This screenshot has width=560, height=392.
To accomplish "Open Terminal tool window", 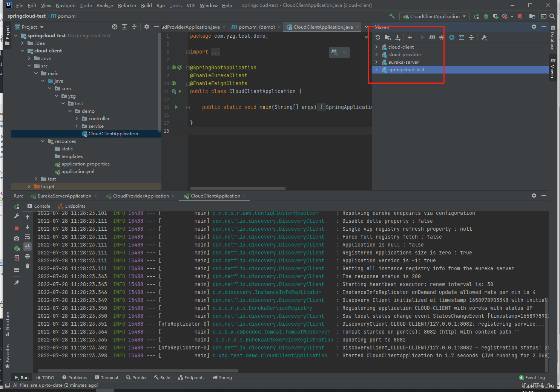I will click(106, 377).
